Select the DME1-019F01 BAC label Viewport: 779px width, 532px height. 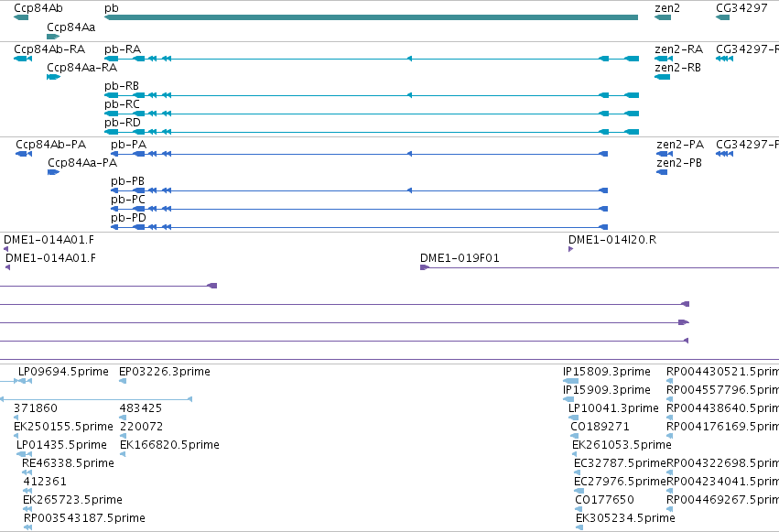point(460,258)
